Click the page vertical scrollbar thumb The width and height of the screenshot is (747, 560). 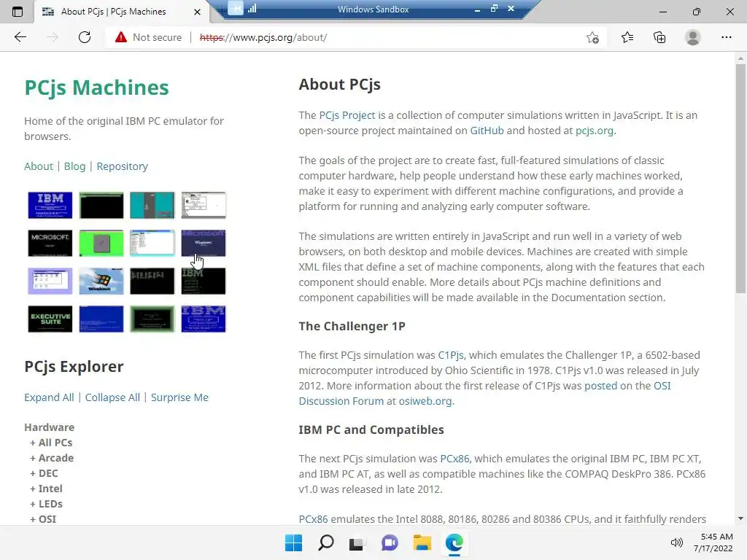coord(740,179)
